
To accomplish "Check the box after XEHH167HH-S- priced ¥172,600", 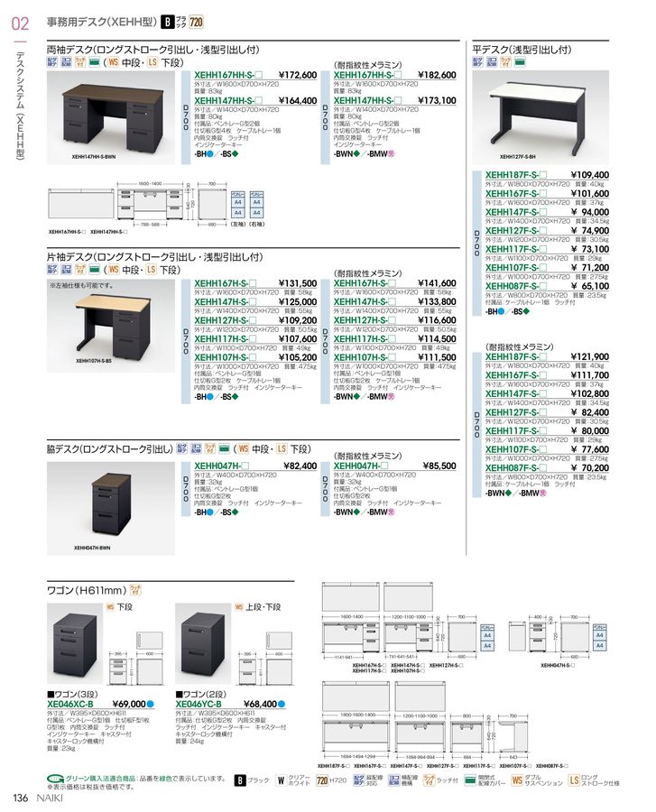I will 259,75.
